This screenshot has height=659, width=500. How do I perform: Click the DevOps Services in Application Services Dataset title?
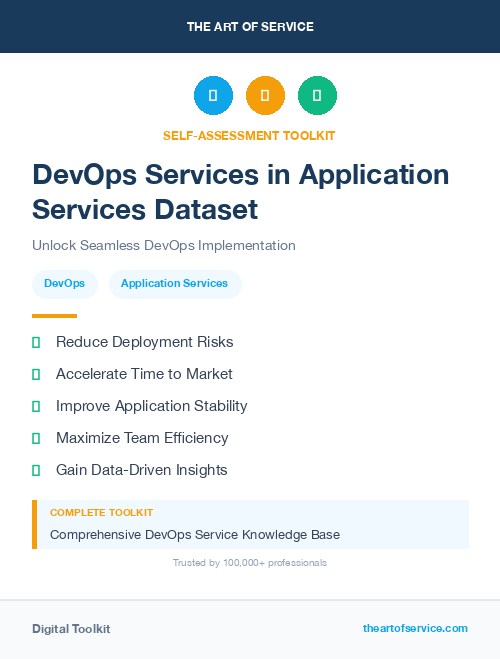241,192
